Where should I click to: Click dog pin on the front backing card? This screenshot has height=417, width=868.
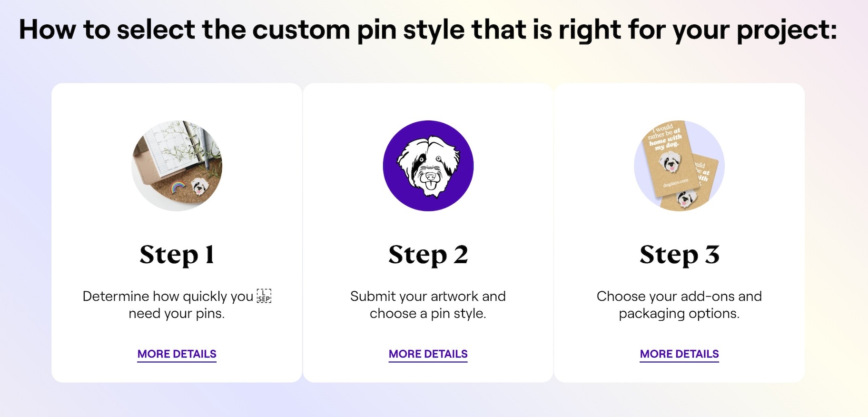[x=670, y=162]
